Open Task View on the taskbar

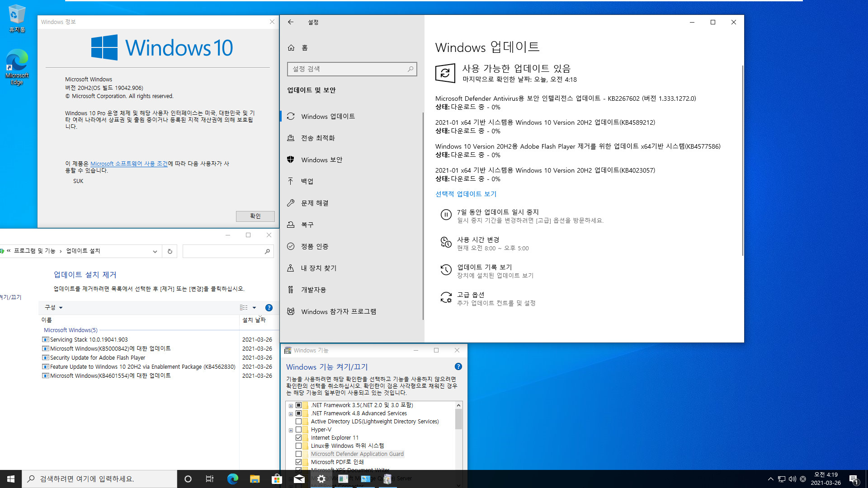[210, 479]
